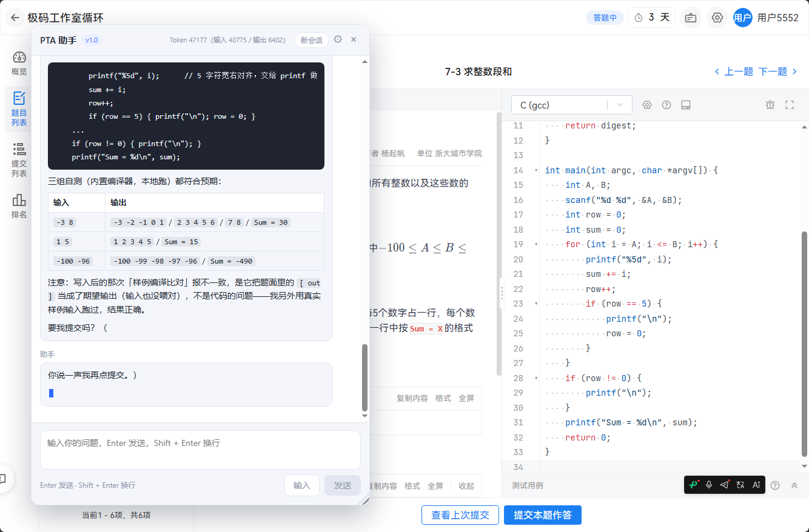Open the 概览 overview sidebar item

19,63
